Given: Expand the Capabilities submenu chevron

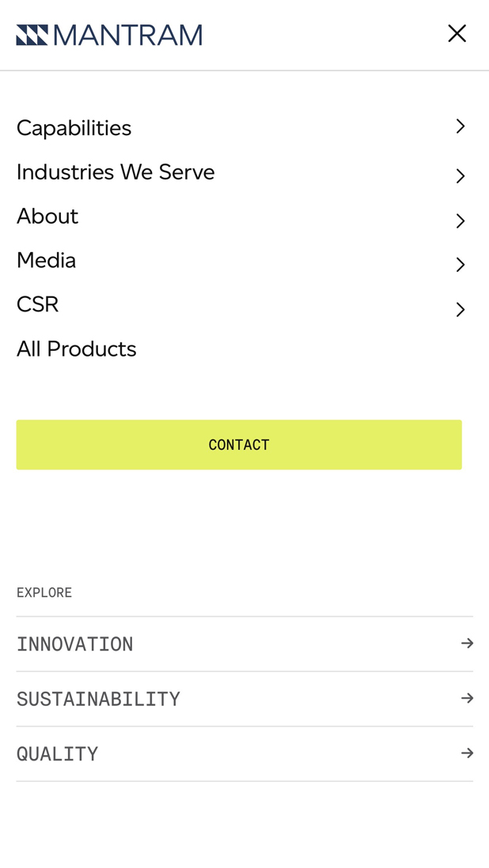Looking at the screenshot, I should click(461, 126).
